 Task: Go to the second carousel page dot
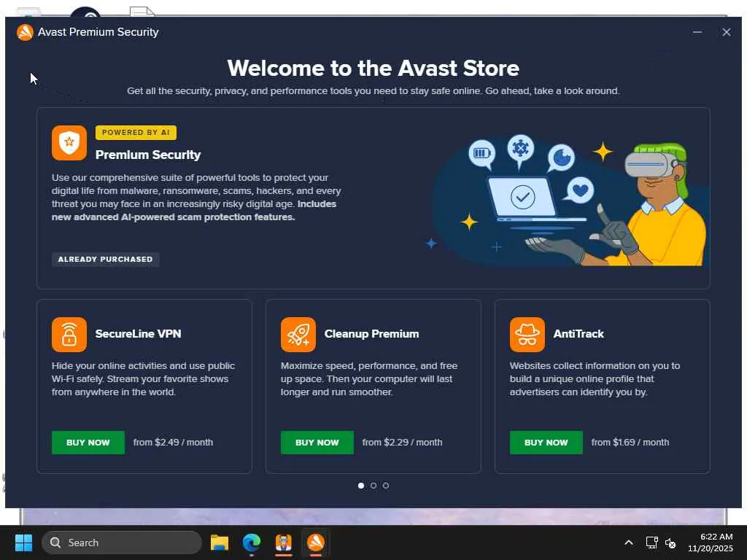tap(373, 485)
